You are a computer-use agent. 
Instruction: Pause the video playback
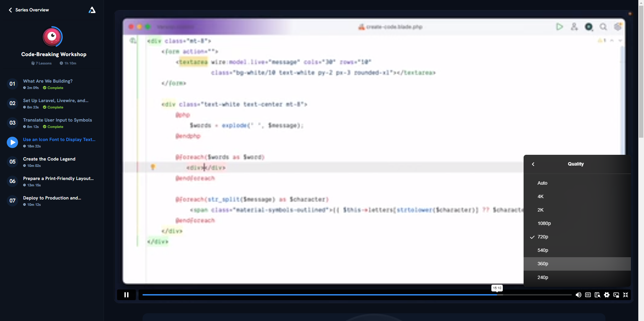coord(126,295)
